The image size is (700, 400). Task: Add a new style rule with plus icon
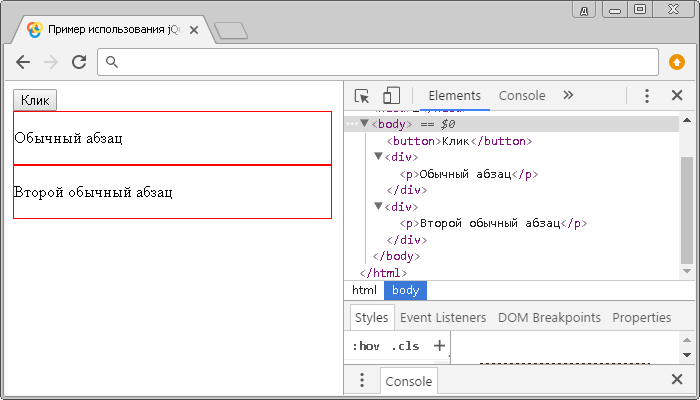(x=439, y=346)
